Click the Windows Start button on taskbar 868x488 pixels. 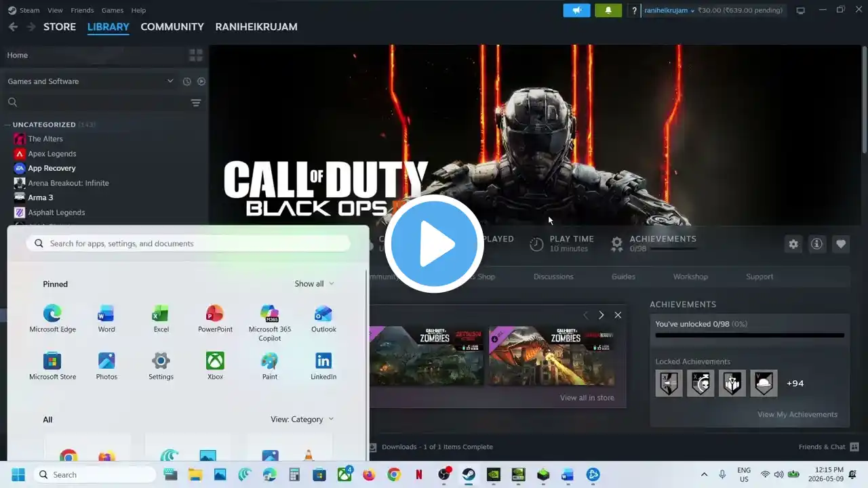(x=18, y=474)
